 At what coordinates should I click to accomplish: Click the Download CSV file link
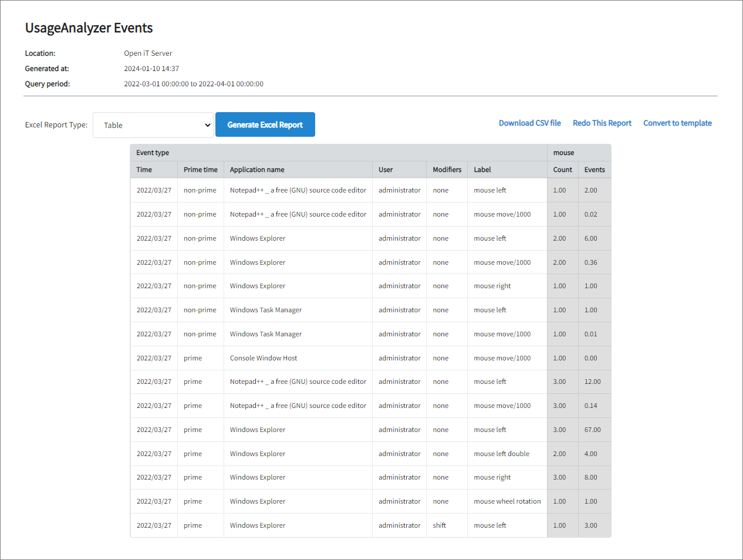click(x=529, y=123)
